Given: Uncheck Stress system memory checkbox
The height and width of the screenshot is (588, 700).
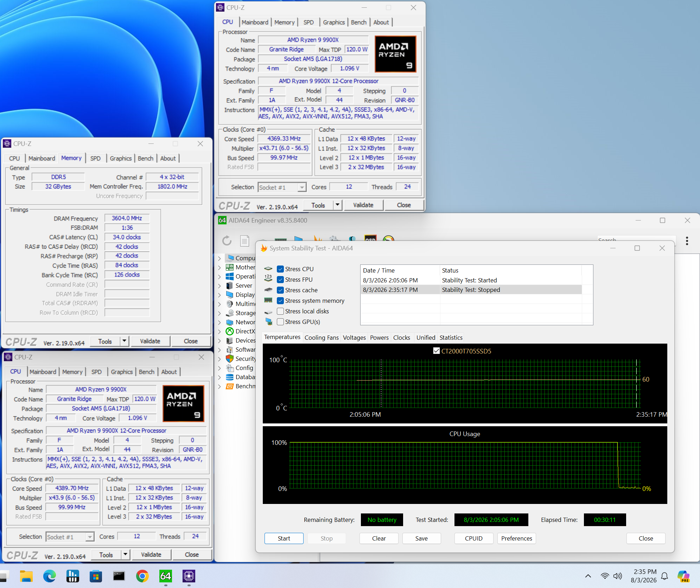Looking at the screenshot, I should click(x=280, y=300).
